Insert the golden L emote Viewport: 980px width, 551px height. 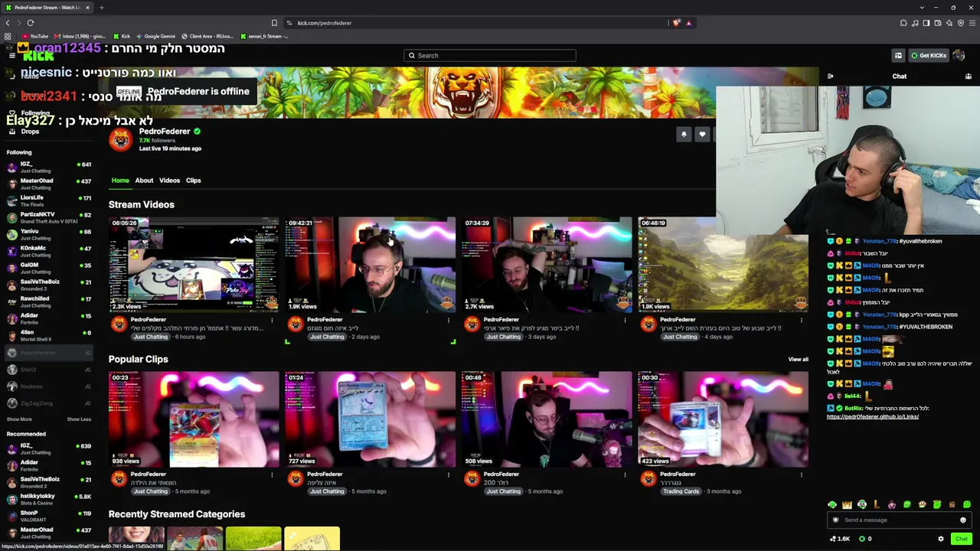(877, 505)
